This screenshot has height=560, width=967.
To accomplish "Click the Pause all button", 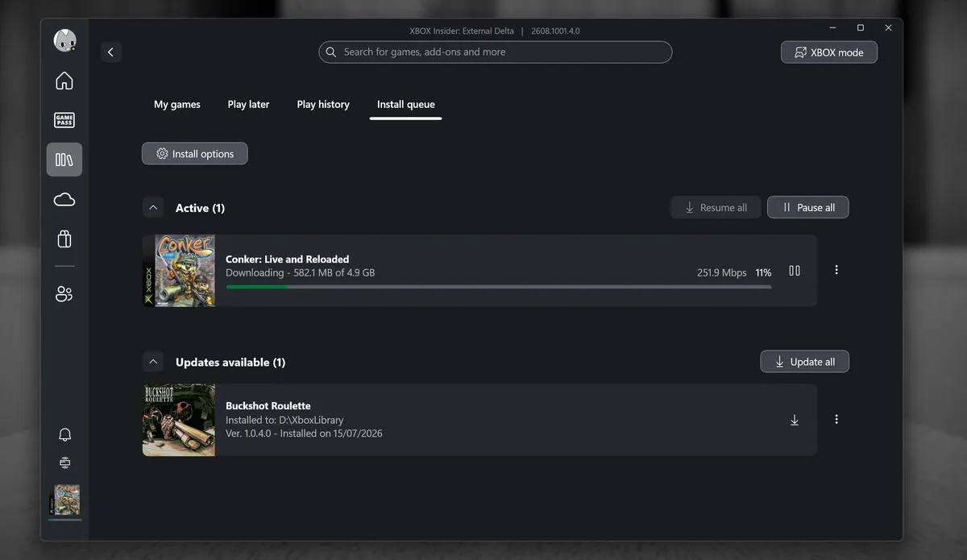I will [808, 208].
